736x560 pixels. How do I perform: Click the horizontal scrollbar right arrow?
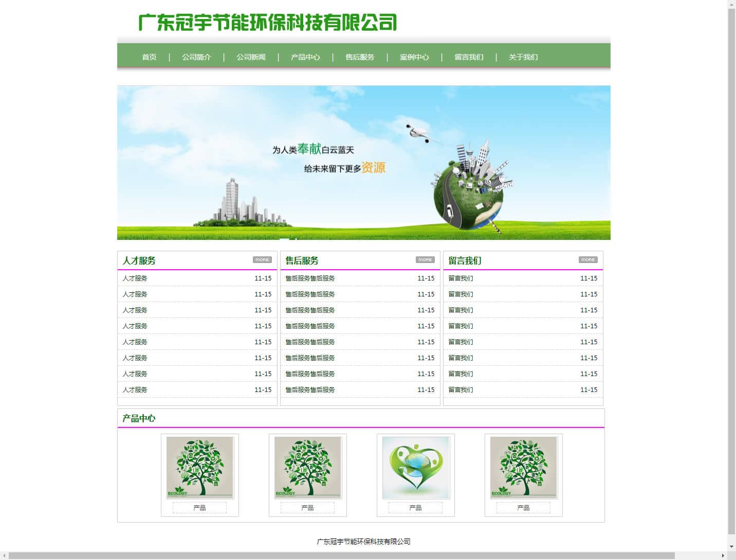point(723,555)
